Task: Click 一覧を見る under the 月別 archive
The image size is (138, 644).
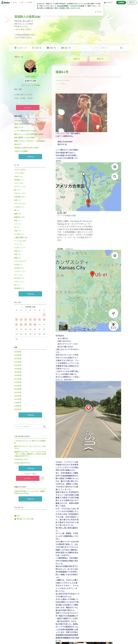Action: tap(30, 415)
